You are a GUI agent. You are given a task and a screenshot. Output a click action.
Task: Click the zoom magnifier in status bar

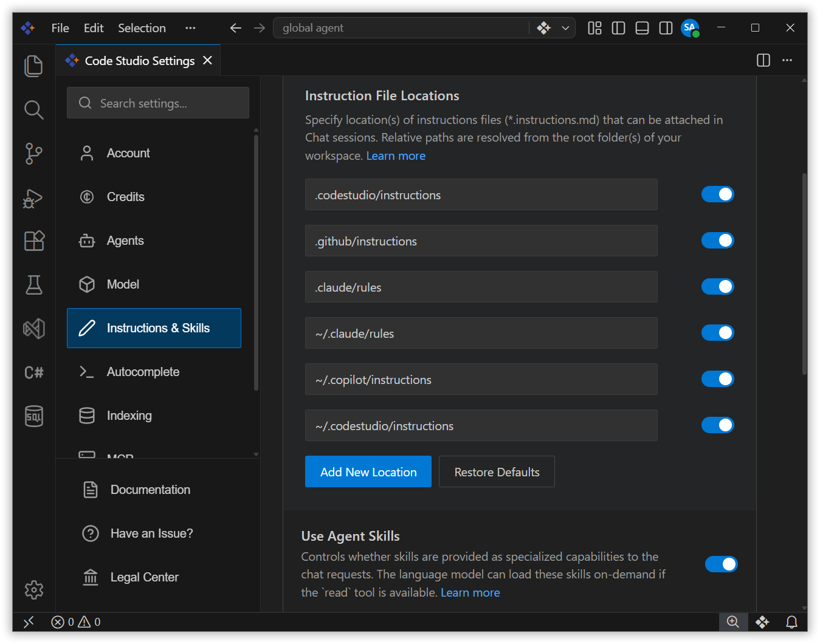click(733, 622)
